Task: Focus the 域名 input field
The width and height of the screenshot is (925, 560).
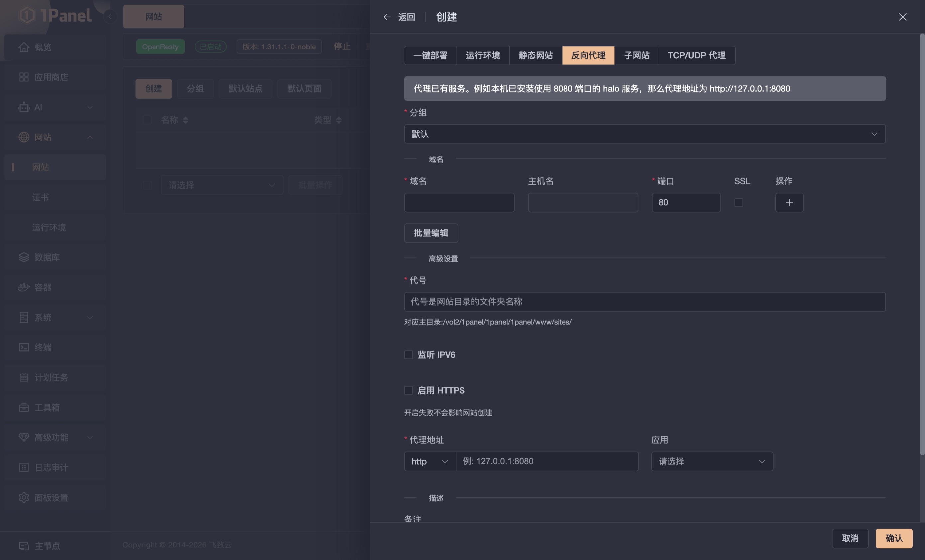Action: [459, 203]
